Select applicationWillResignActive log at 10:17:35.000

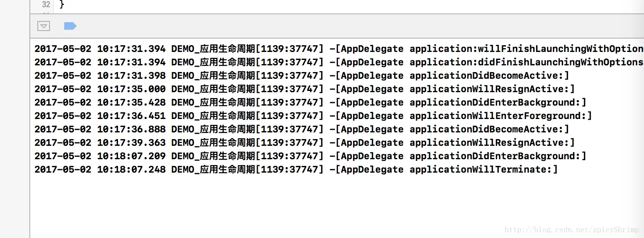304,89
